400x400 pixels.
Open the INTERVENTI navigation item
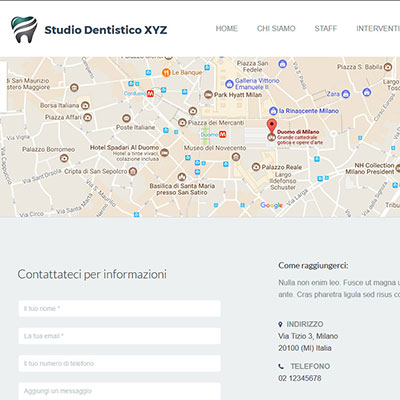tap(378, 29)
